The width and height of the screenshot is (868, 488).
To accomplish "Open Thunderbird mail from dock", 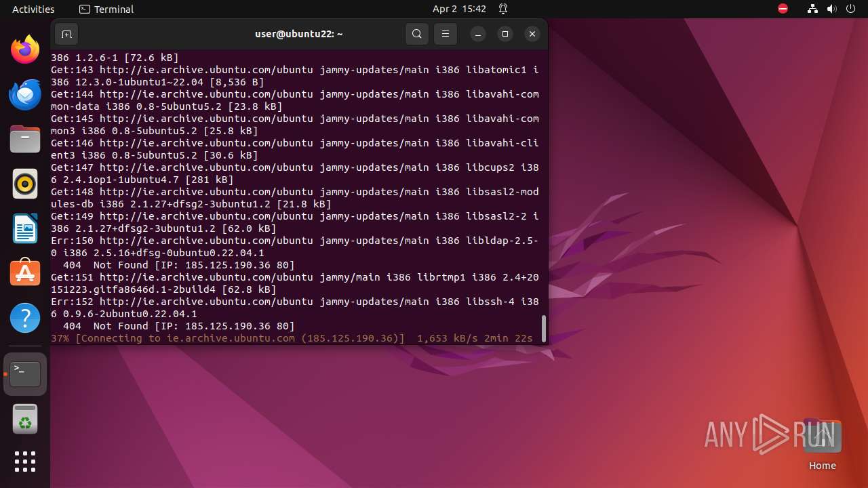I will click(25, 94).
